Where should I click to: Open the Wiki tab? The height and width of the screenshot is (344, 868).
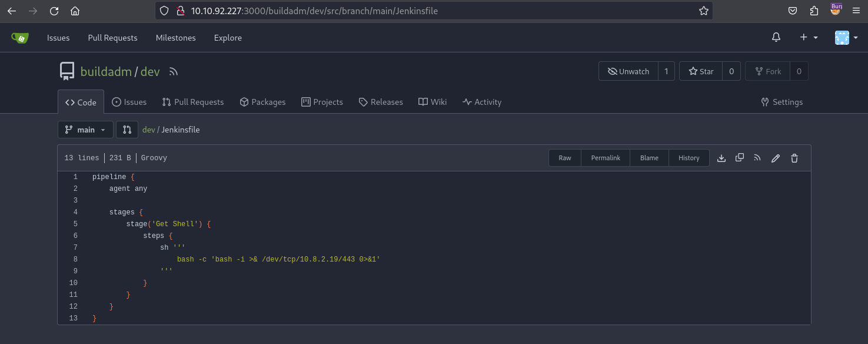433,102
